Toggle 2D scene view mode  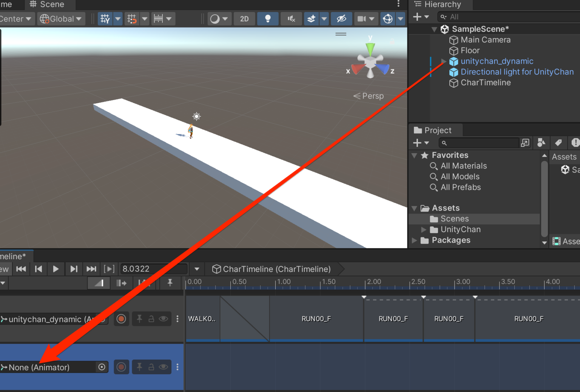pos(244,18)
